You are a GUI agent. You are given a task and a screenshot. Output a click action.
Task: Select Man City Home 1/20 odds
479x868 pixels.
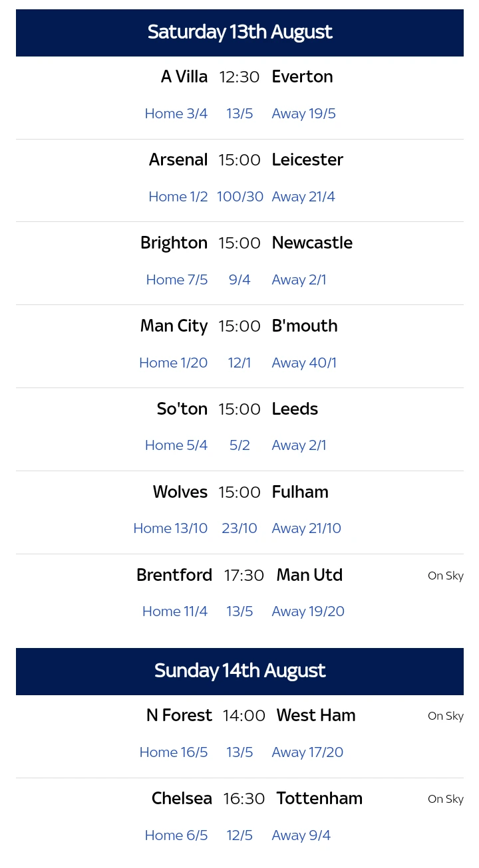coord(174,363)
